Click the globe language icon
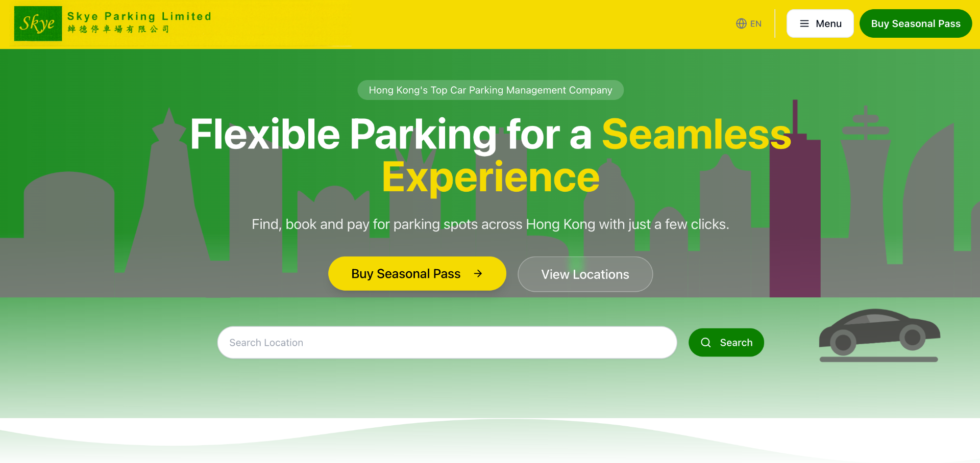Viewport: 980px width, 463px height. (741, 23)
